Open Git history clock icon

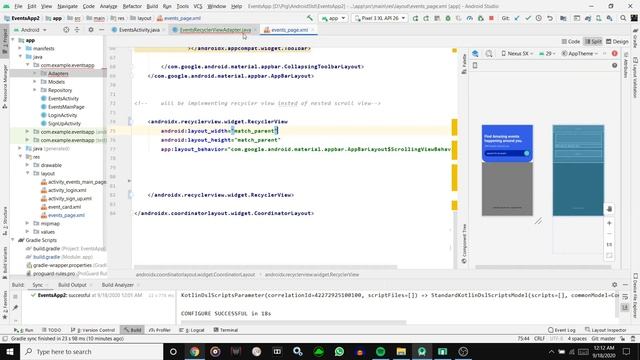[x=539, y=18]
